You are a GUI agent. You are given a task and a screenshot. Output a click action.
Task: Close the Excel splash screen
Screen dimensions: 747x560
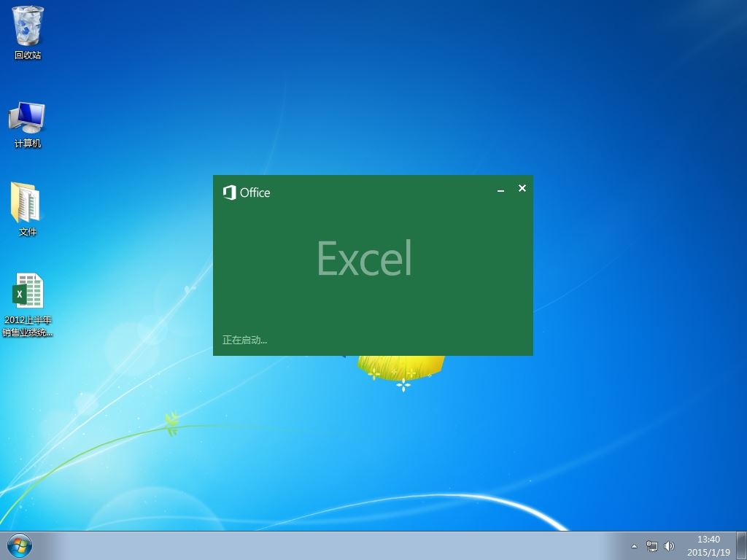[x=522, y=189]
